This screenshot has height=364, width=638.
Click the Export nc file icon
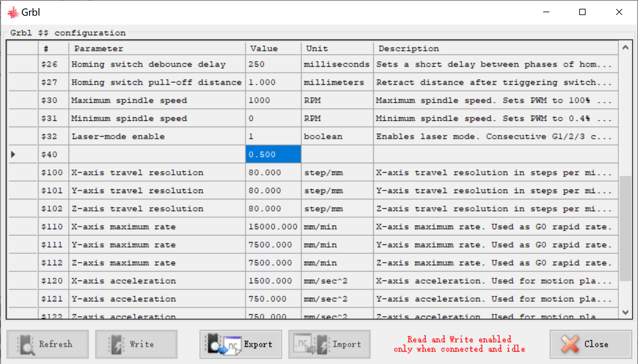pyautogui.click(x=223, y=344)
